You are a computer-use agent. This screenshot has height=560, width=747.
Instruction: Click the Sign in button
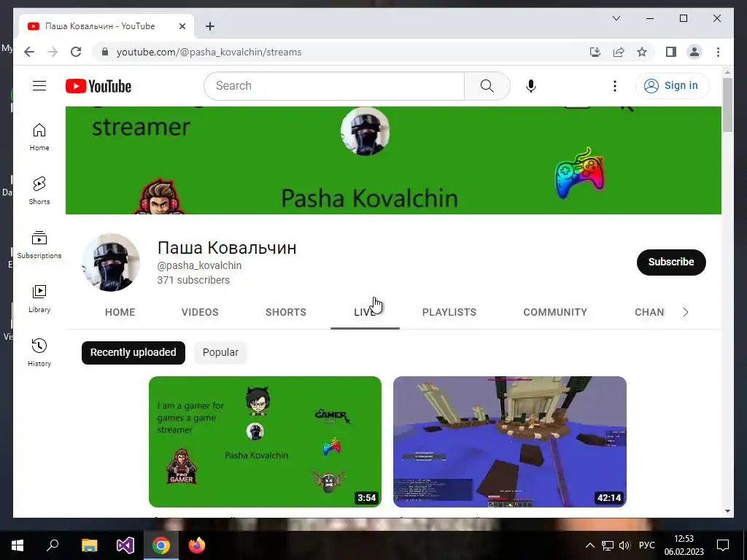[672, 86]
